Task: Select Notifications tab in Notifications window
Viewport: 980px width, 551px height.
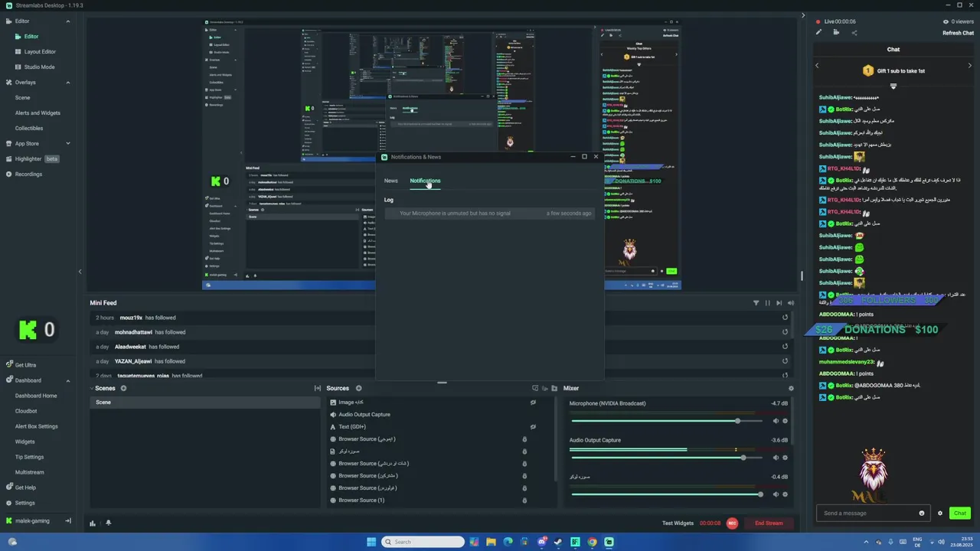Action: [x=425, y=181]
